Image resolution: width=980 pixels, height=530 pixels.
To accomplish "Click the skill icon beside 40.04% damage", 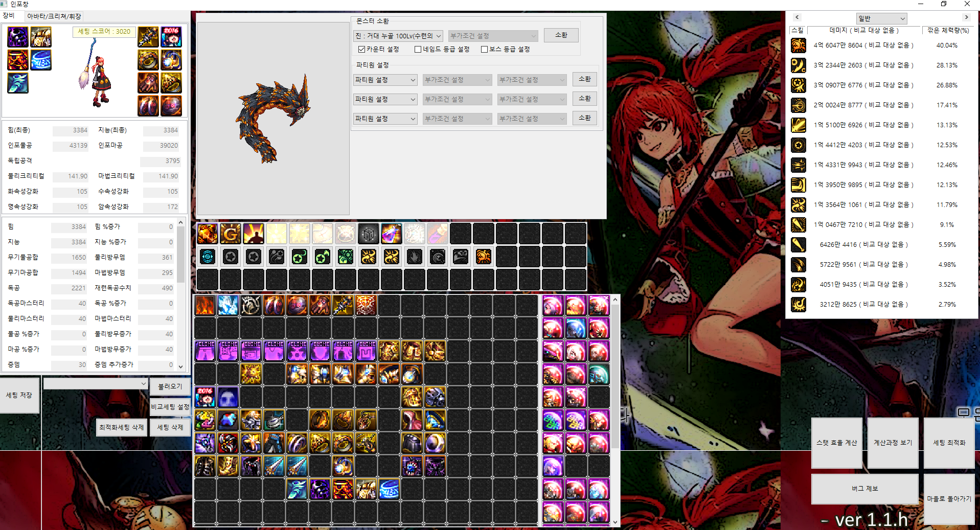I will coord(798,45).
